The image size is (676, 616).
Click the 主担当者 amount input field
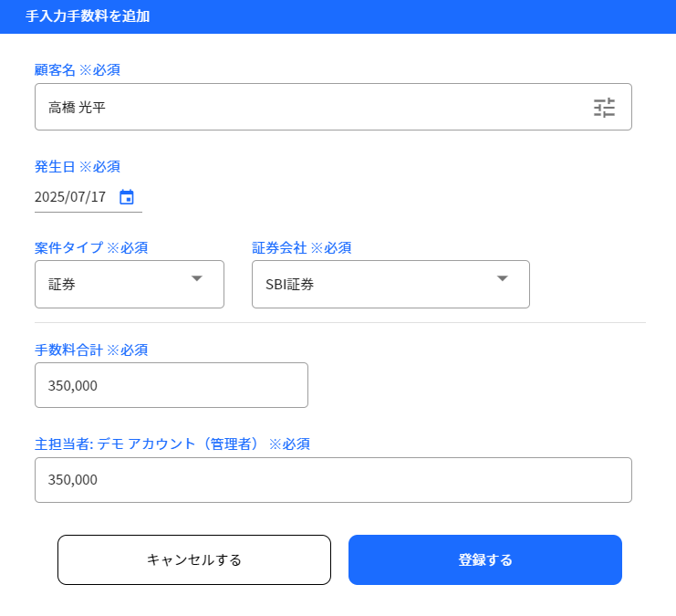(333, 480)
